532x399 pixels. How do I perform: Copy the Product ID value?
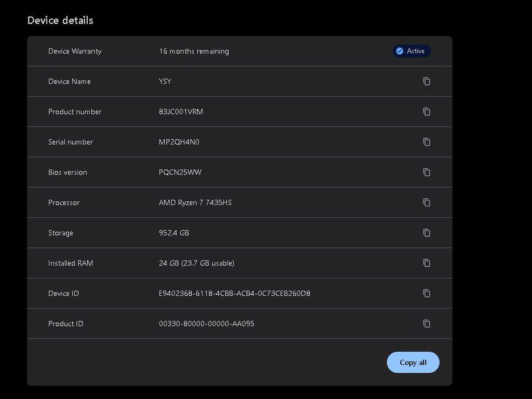(427, 323)
